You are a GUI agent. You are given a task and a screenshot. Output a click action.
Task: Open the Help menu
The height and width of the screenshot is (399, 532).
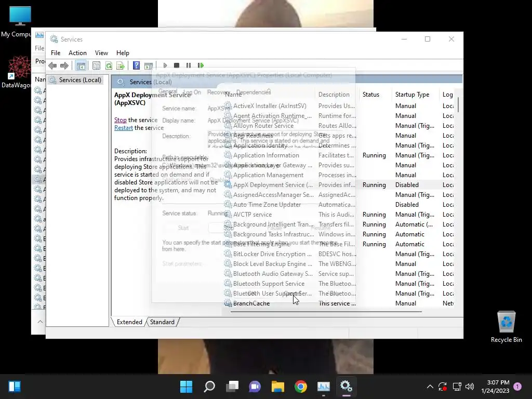[123, 53]
